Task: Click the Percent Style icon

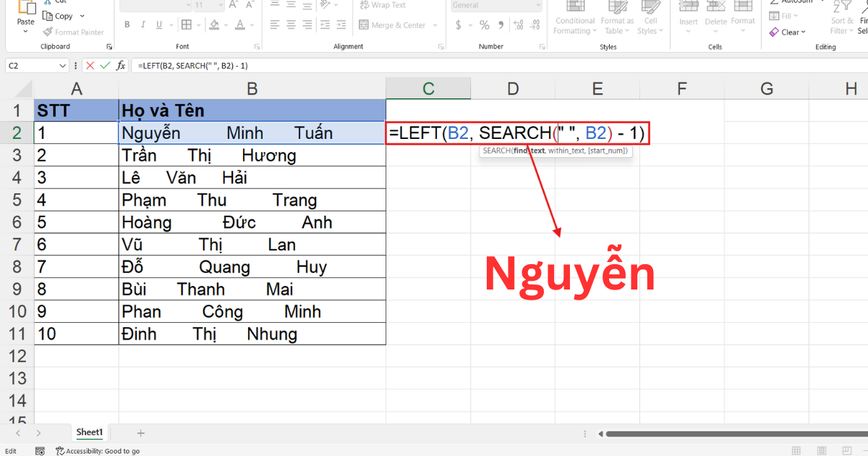Action: 484,25
